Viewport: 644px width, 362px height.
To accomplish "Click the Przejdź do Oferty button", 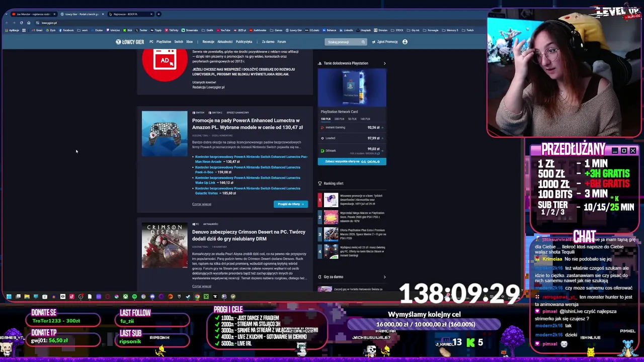I will [x=291, y=204].
